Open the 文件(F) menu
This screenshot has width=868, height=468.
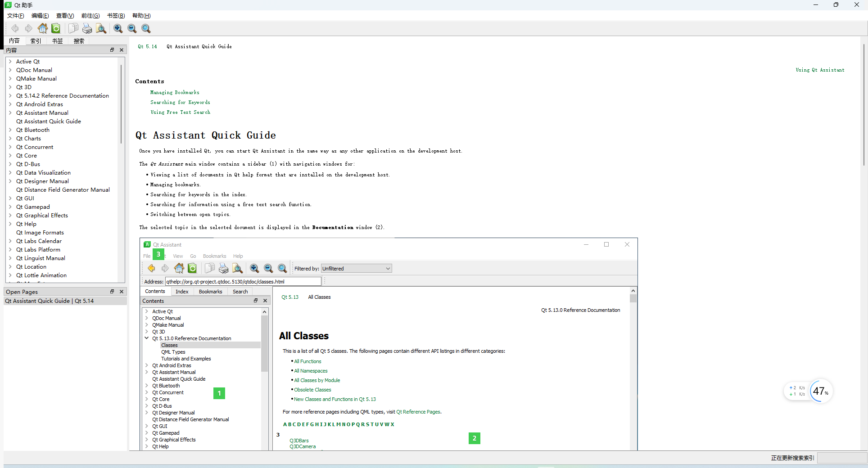pos(15,16)
